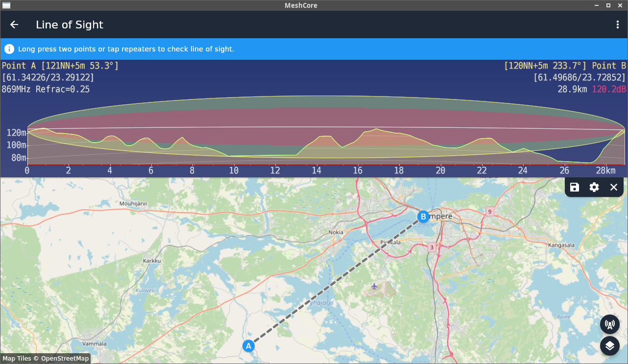Close the map toolbar with X
Screen dimensions: 628x364
point(614,187)
